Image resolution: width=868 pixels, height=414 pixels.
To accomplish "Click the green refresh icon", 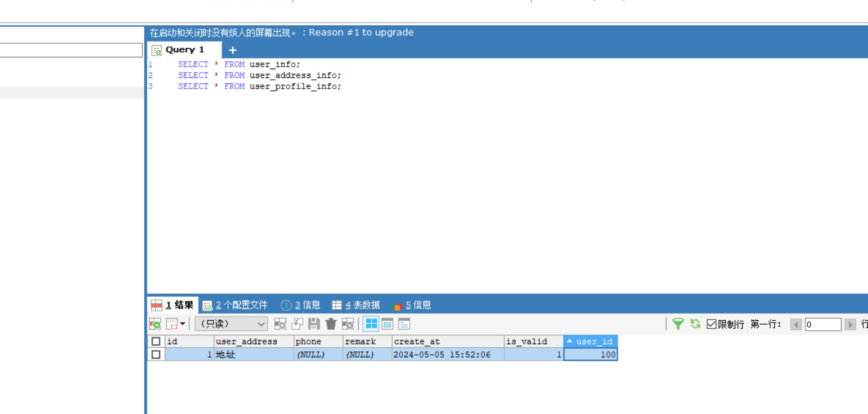I will [695, 324].
